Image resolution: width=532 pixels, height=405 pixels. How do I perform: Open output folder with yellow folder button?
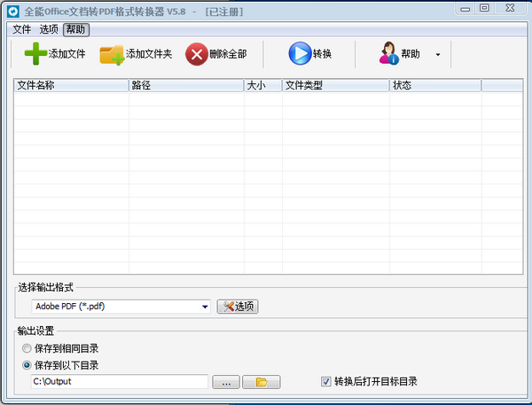(x=262, y=382)
